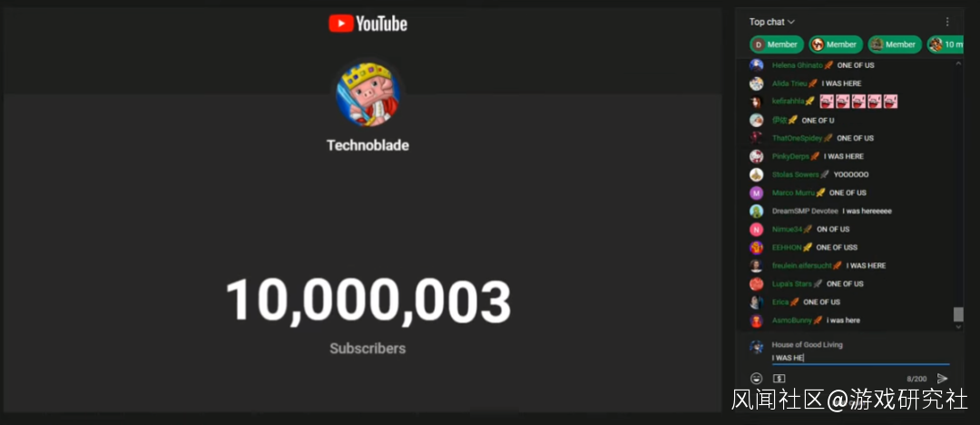Click the 10,000,003 subscriber counter
The width and height of the screenshot is (980, 425).
(367, 301)
